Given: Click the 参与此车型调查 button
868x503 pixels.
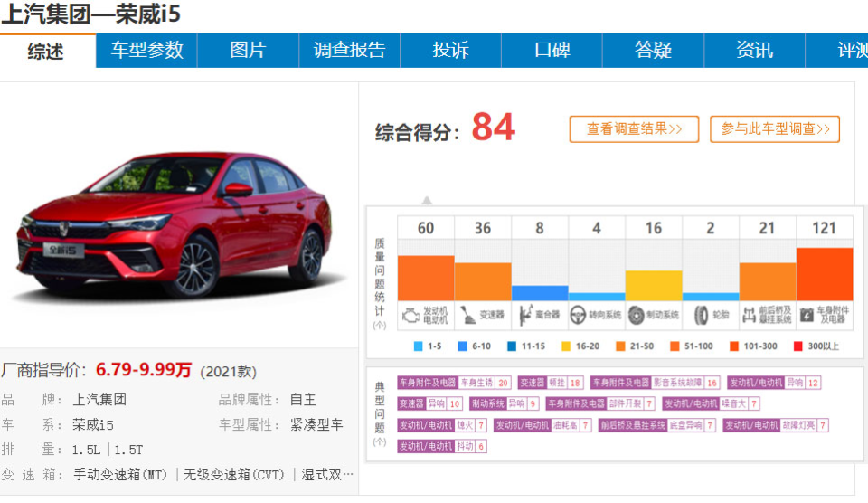Looking at the screenshot, I should pyautogui.click(x=775, y=129).
